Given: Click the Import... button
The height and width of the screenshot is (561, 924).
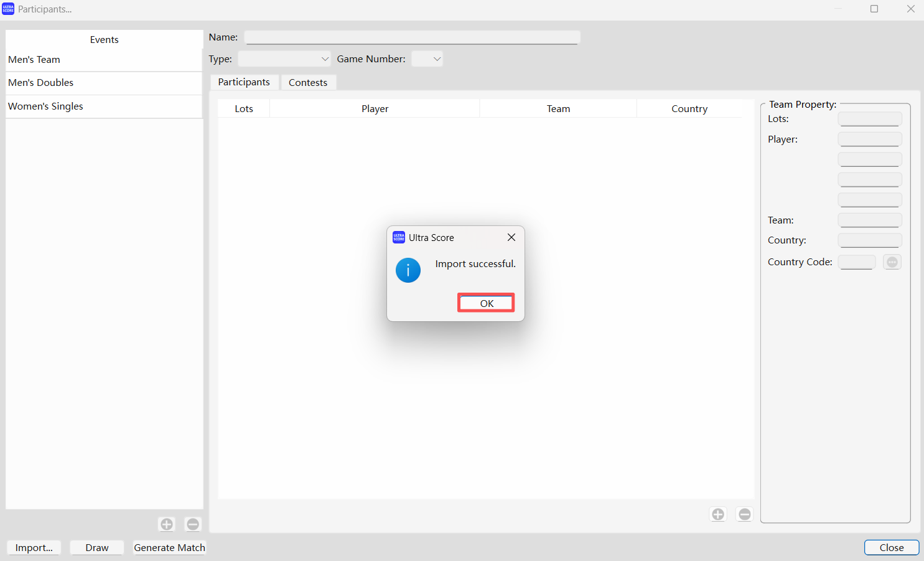Looking at the screenshot, I should click(34, 547).
